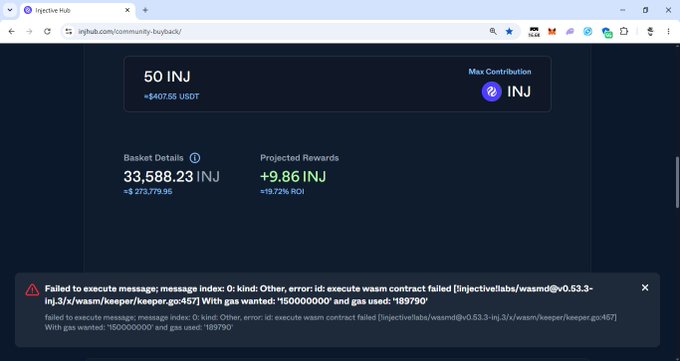
Task: Minimize the browser window
Action: point(623,10)
